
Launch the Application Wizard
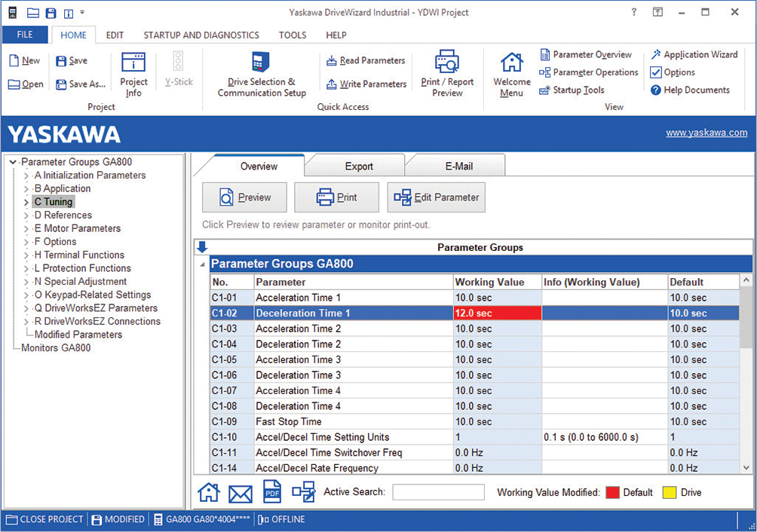694,55
